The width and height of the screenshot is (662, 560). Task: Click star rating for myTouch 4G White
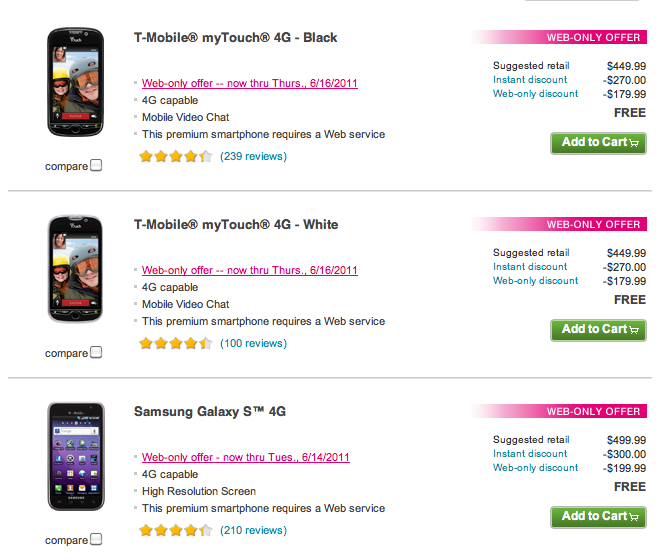point(175,343)
